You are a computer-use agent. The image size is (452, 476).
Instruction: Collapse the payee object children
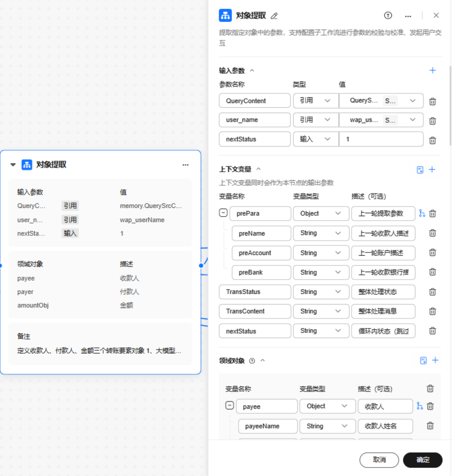tap(230, 405)
